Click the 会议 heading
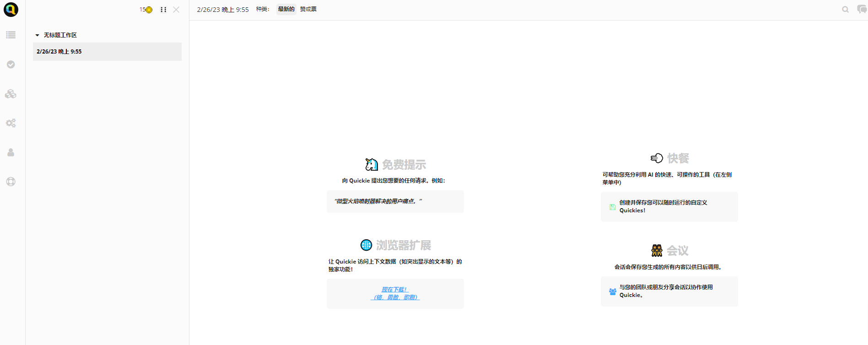 678,251
